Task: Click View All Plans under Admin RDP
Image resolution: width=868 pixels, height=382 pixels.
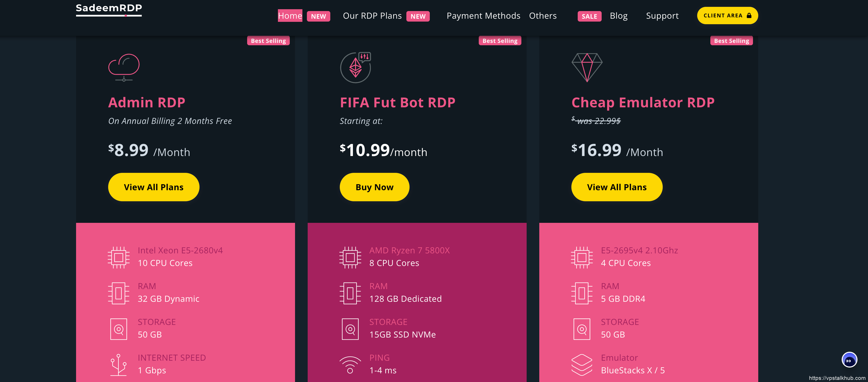Action: (154, 187)
